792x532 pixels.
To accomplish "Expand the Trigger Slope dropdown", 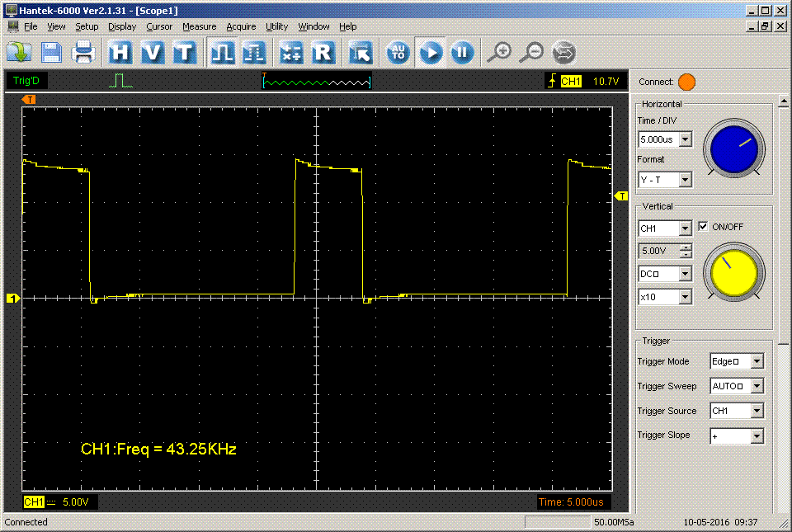I will pyautogui.click(x=757, y=435).
